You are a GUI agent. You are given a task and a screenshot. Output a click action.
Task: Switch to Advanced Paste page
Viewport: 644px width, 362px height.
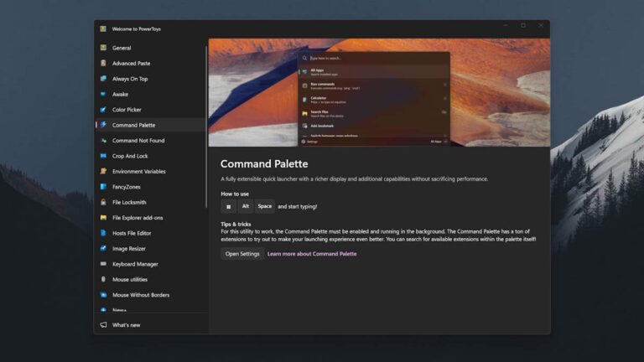tap(150, 63)
